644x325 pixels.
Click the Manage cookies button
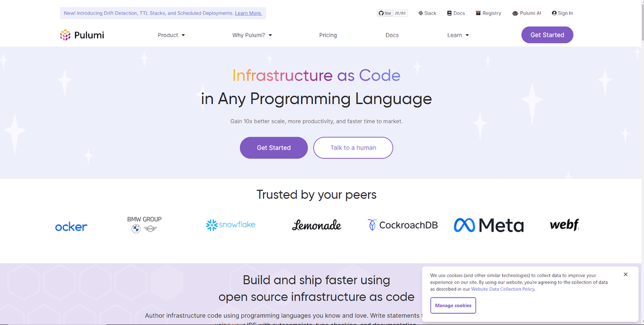coord(453,305)
